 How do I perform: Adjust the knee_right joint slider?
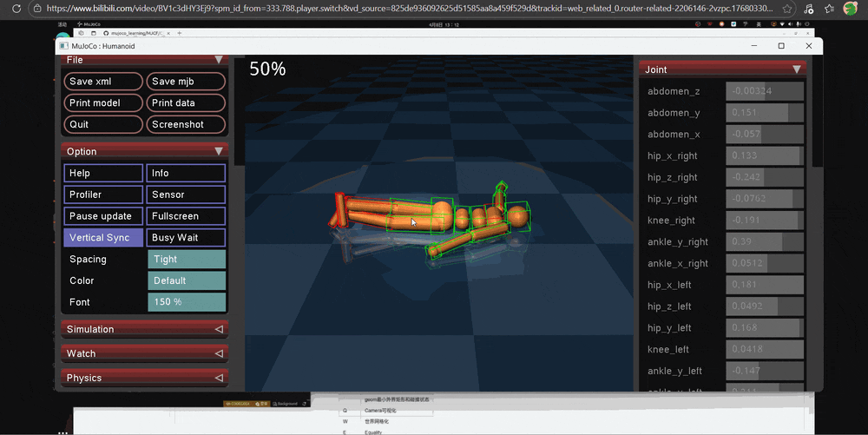pyautogui.click(x=765, y=221)
